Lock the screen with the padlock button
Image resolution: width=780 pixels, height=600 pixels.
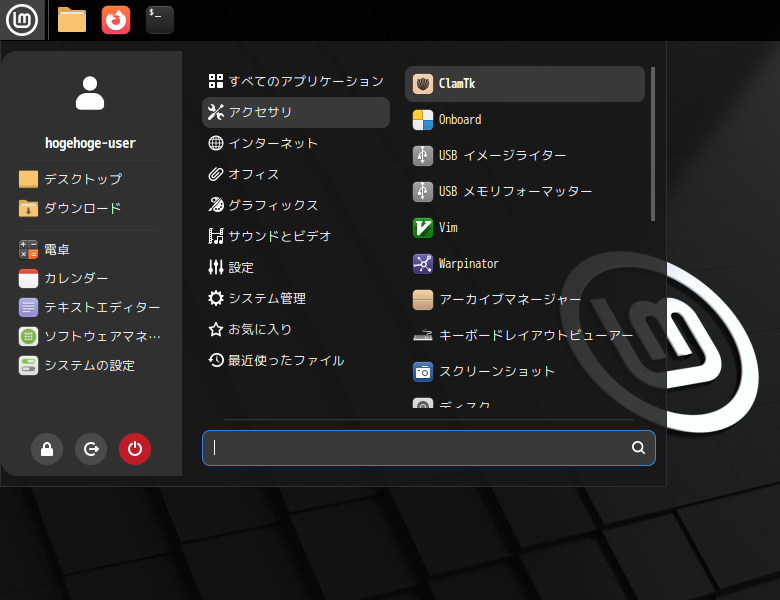coord(47,449)
